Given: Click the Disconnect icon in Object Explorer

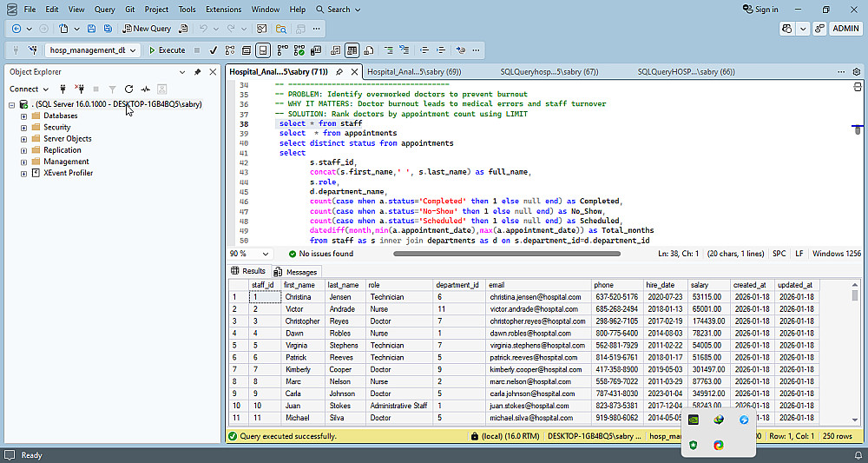Looking at the screenshot, I should 79,89.
